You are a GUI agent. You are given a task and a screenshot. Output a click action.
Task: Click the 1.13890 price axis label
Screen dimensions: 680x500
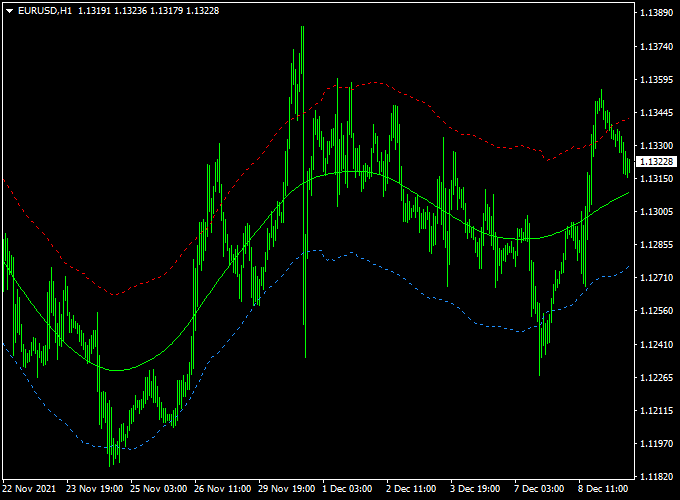pyautogui.click(x=657, y=14)
